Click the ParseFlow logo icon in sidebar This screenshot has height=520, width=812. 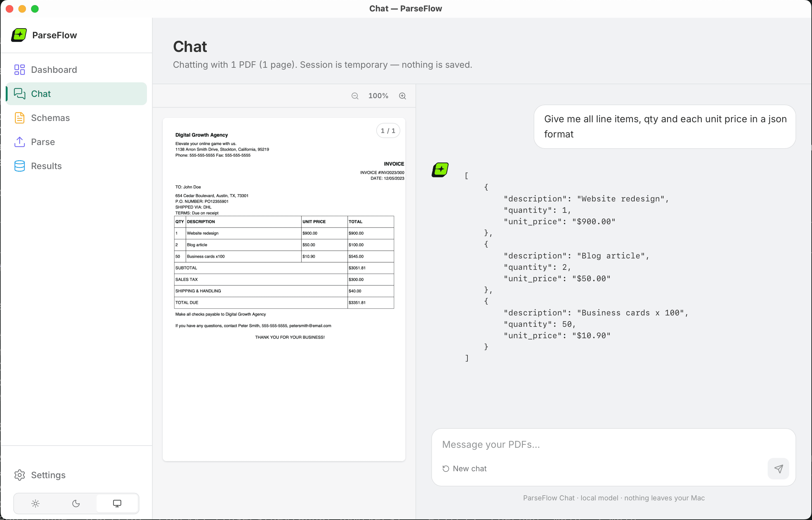coord(19,35)
